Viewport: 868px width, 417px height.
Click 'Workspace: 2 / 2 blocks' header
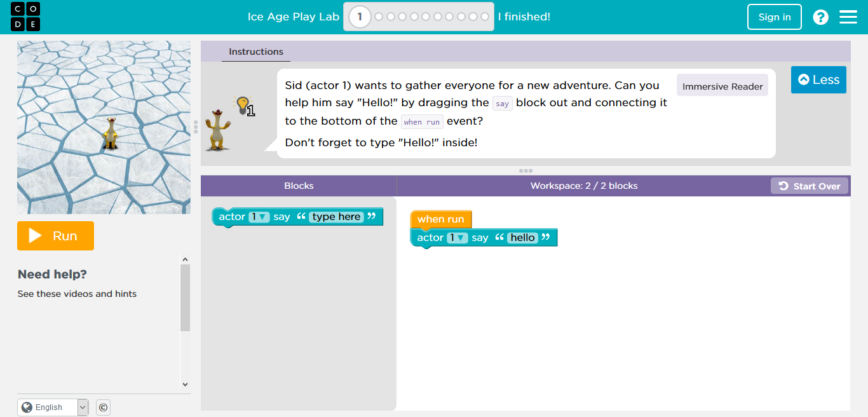[x=584, y=186]
